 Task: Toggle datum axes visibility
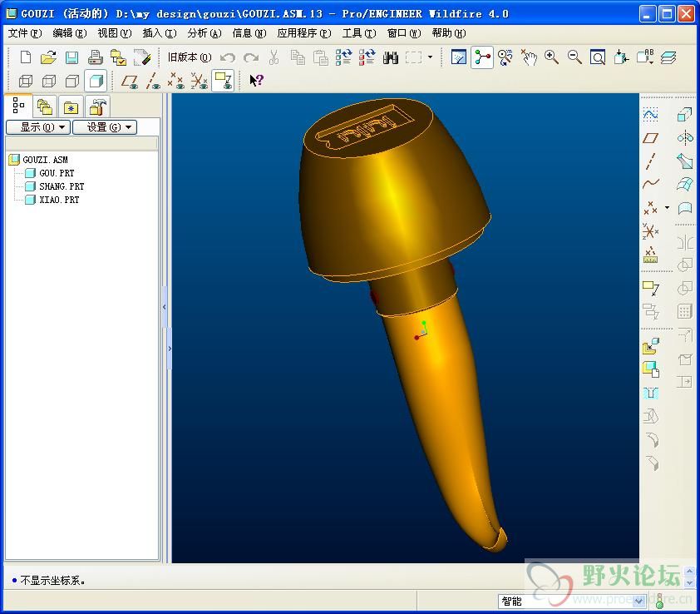pos(153,82)
